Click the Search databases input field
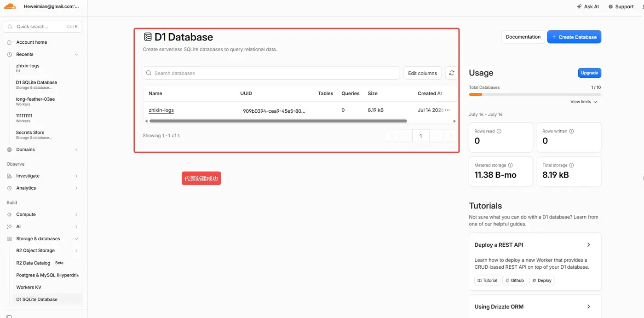Viewport: 644px width, 318px height. point(271,73)
